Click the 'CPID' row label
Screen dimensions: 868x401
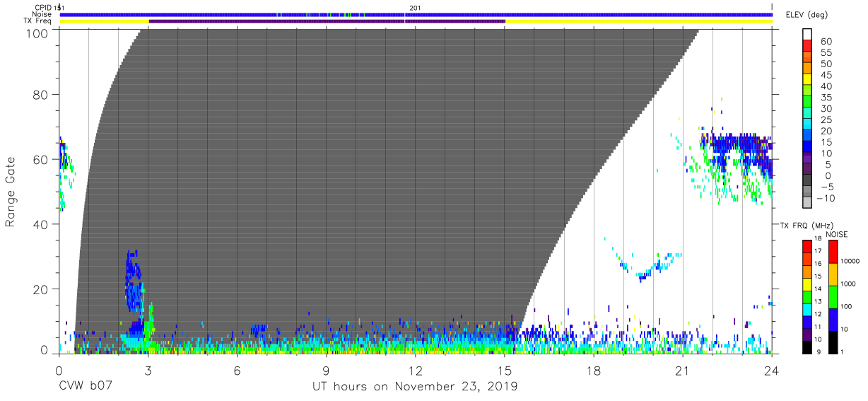click(43, 7)
